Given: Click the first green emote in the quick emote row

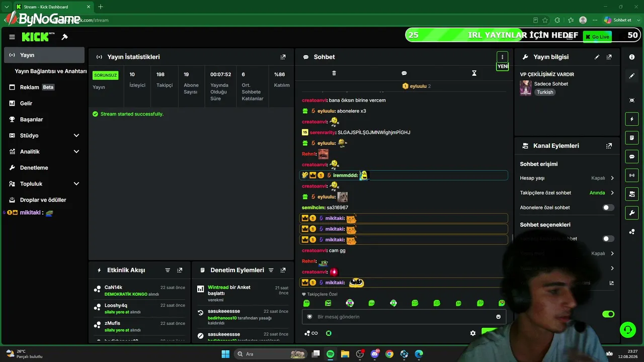Looking at the screenshot, I should pyautogui.click(x=306, y=303).
